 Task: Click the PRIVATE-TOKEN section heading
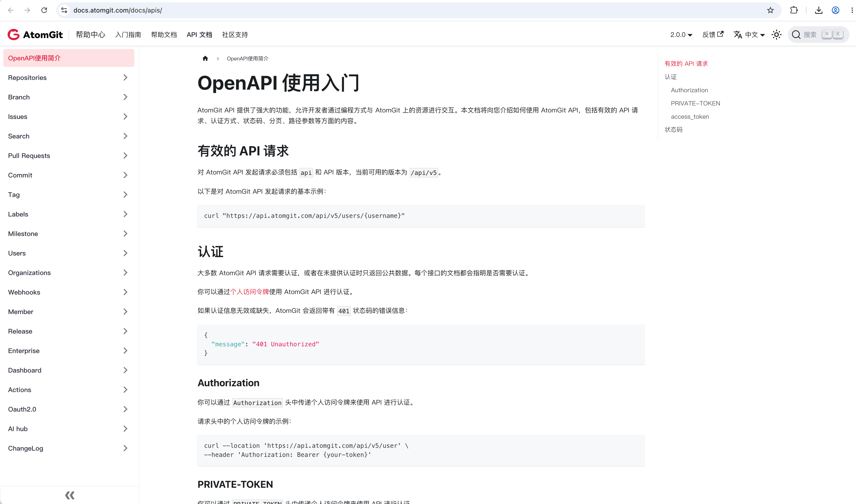(235, 485)
